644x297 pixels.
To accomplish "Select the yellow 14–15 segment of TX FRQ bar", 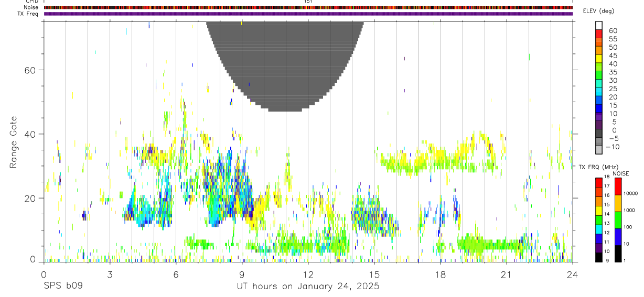I will click(599, 210).
